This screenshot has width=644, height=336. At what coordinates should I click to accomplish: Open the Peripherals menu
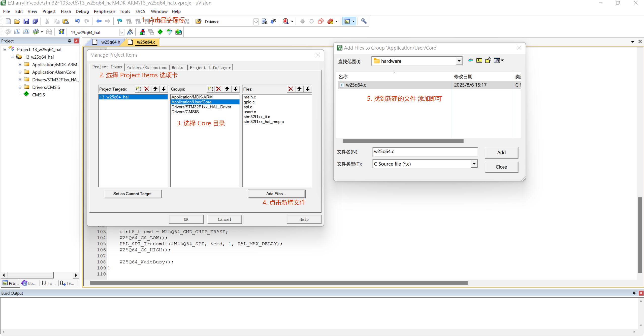coord(105,11)
